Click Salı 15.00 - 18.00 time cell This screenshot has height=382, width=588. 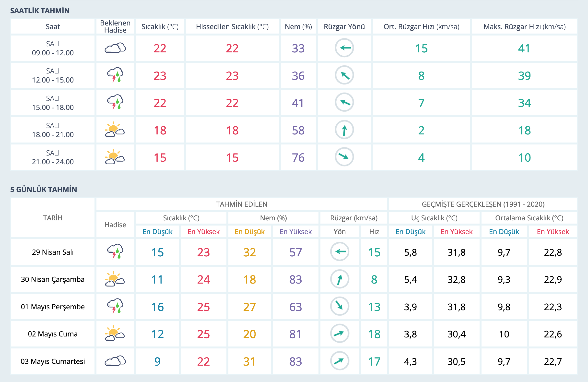(x=53, y=103)
